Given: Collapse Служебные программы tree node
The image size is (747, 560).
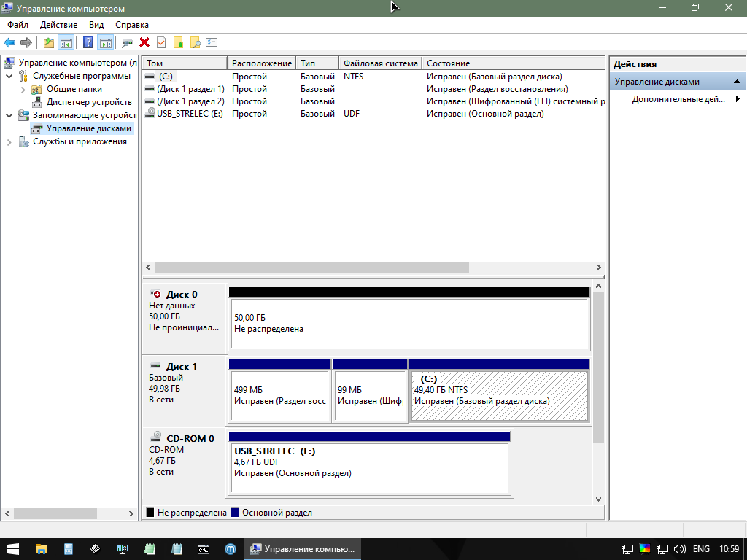Looking at the screenshot, I should coord(9,76).
